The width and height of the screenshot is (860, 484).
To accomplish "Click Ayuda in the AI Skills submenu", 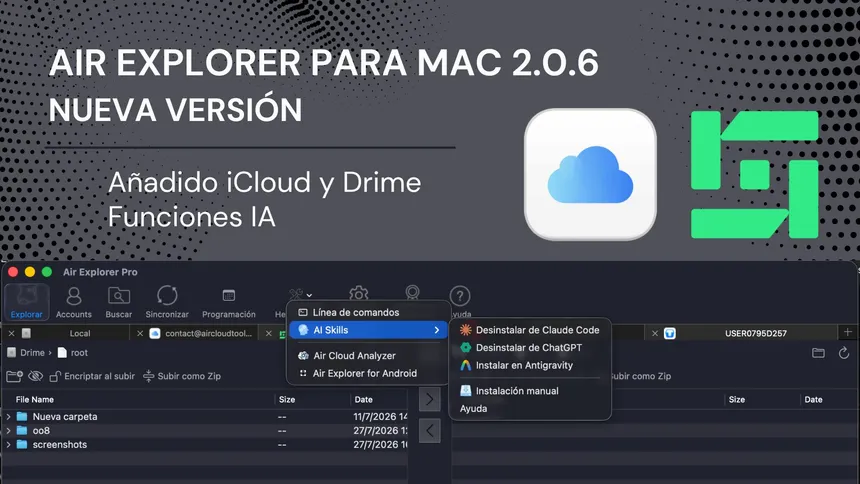I will click(x=473, y=408).
